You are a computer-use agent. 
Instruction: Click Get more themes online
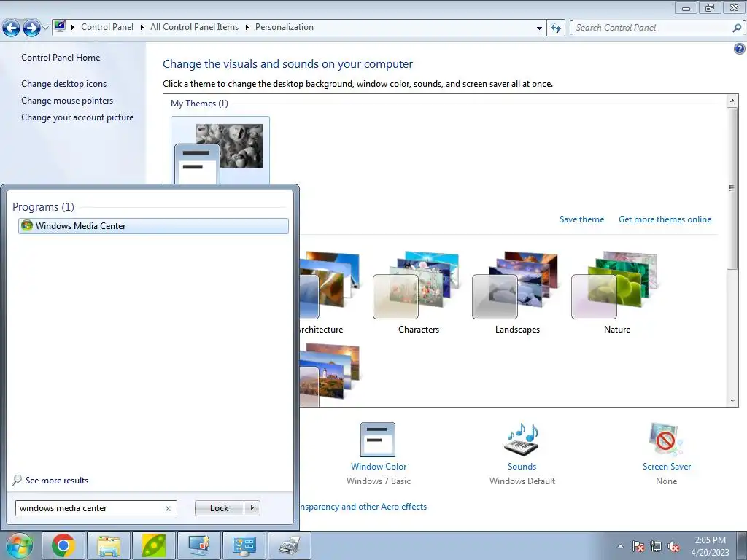tap(665, 219)
